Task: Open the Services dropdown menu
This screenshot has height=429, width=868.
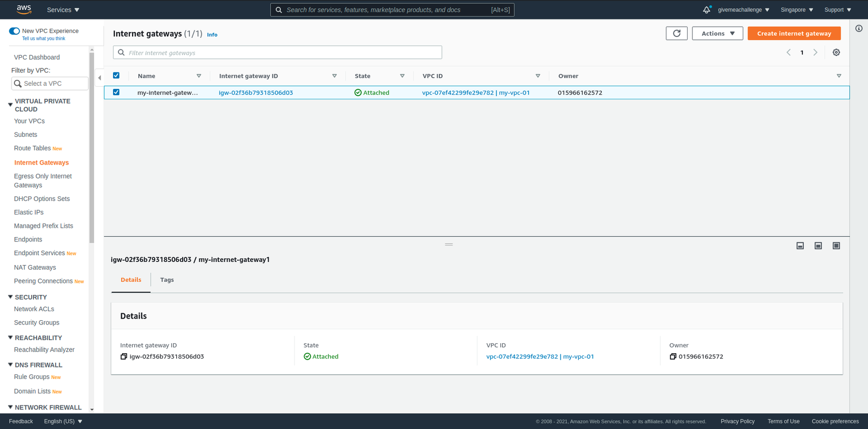Action: pos(63,9)
